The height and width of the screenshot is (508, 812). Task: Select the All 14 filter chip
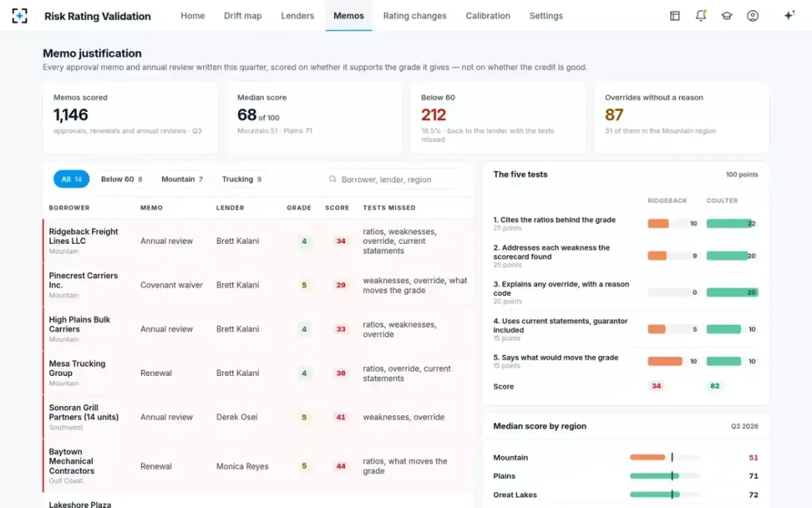[71, 179]
